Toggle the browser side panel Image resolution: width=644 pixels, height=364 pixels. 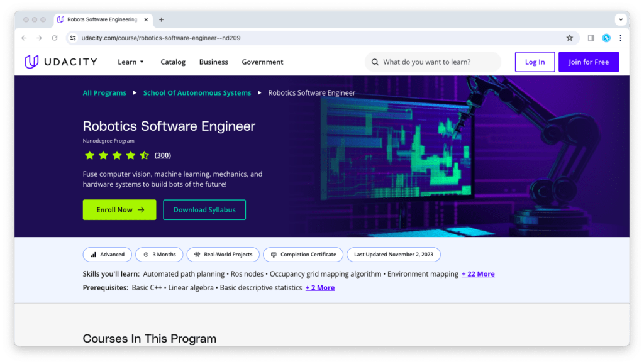tap(590, 38)
